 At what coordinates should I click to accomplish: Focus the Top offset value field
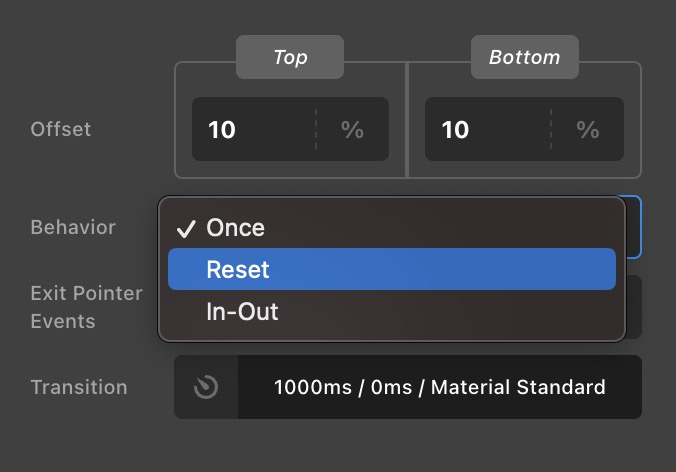click(x=250, y=130)
